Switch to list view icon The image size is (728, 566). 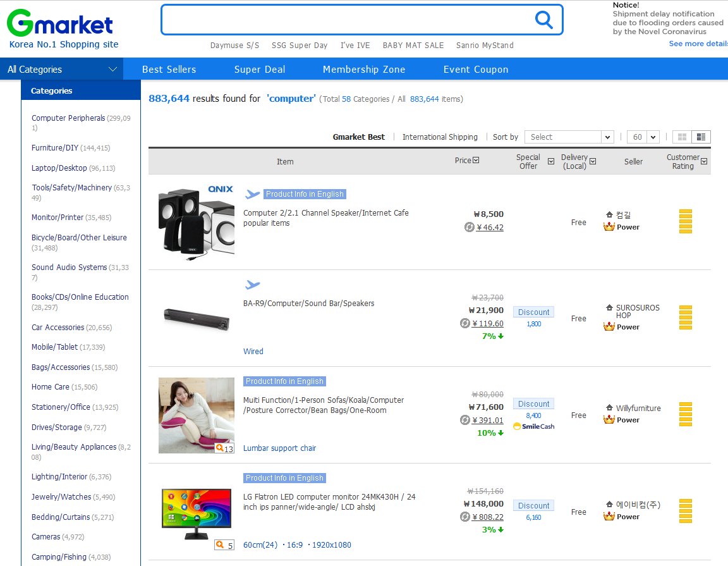(701, 137)
